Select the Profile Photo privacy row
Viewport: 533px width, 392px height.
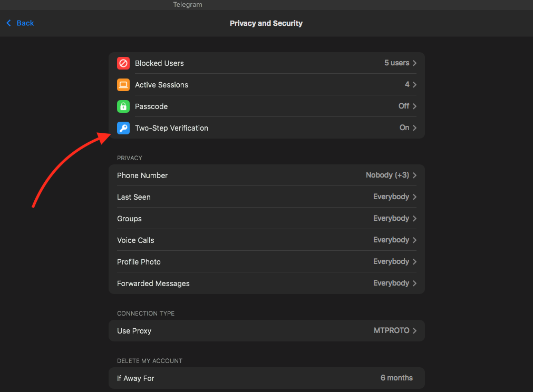pos(266,262)
